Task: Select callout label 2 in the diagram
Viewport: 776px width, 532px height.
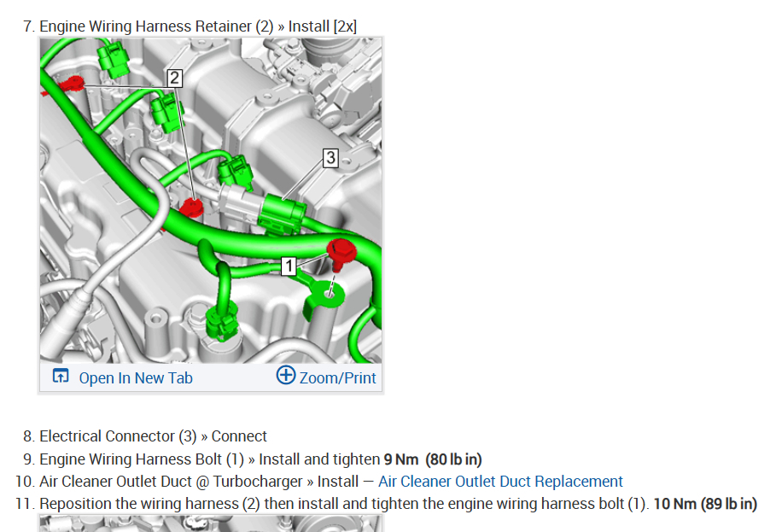Action: coord(174,78)
